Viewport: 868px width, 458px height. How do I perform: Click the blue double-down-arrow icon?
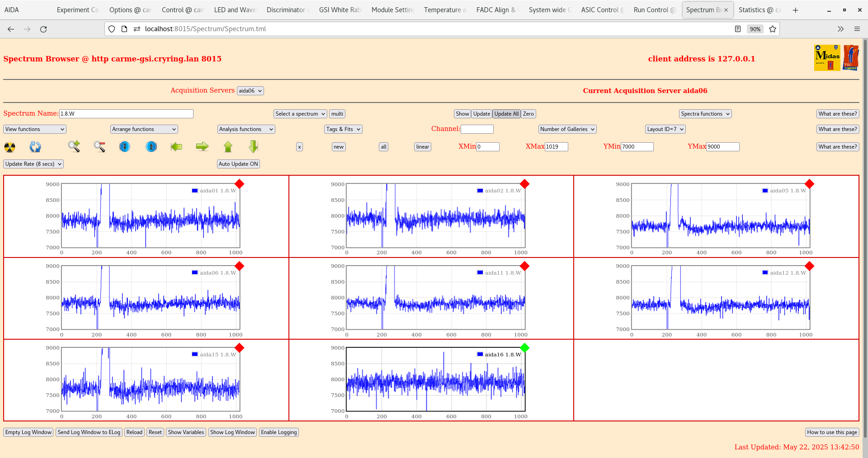click(125, 147)
